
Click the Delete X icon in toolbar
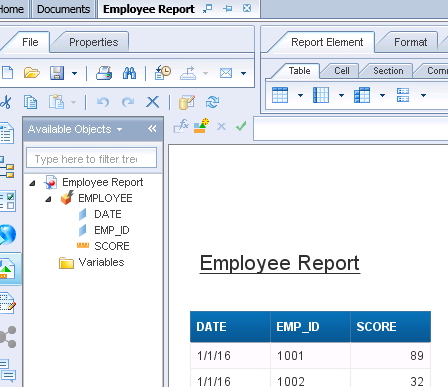click(x=153, y=102)
